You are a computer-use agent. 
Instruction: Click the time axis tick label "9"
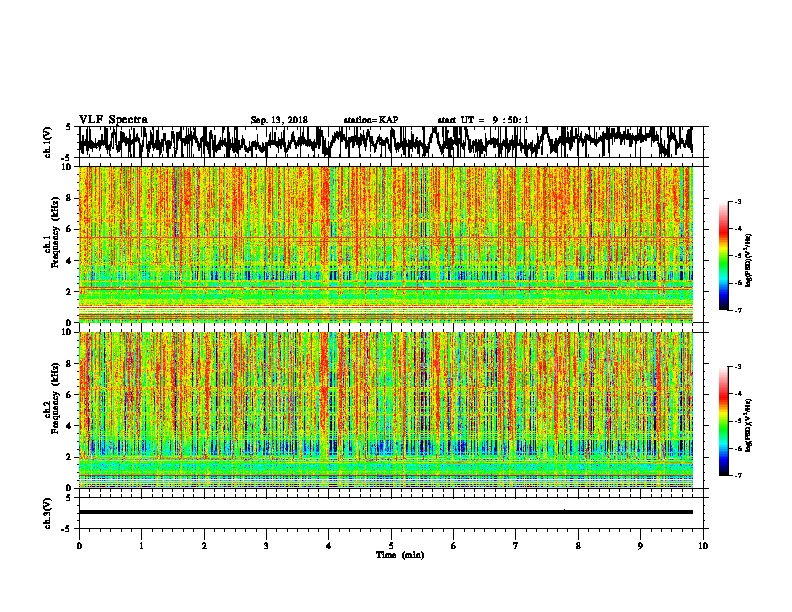640,546
